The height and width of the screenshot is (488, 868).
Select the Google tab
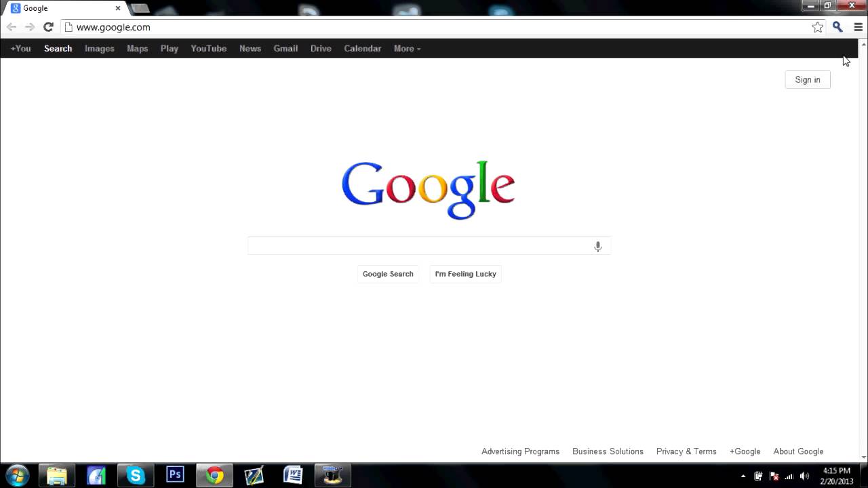click(x=66, y=8)
